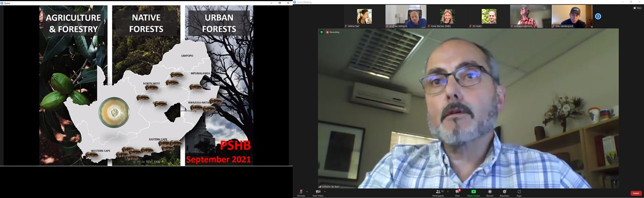Select Andrew Johnson's video thumbnail
The height and width of the screenshot is (198, 644).
(406, 17)
